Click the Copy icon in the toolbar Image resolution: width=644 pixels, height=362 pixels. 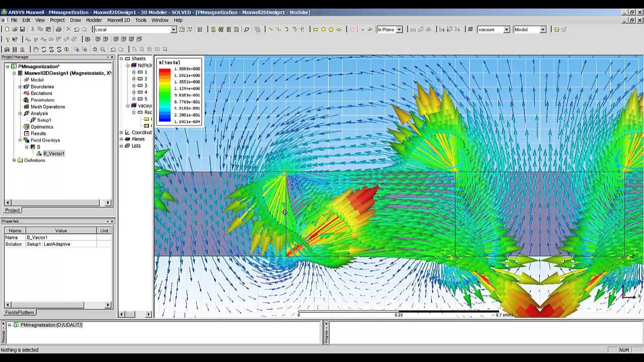[41, 30]
